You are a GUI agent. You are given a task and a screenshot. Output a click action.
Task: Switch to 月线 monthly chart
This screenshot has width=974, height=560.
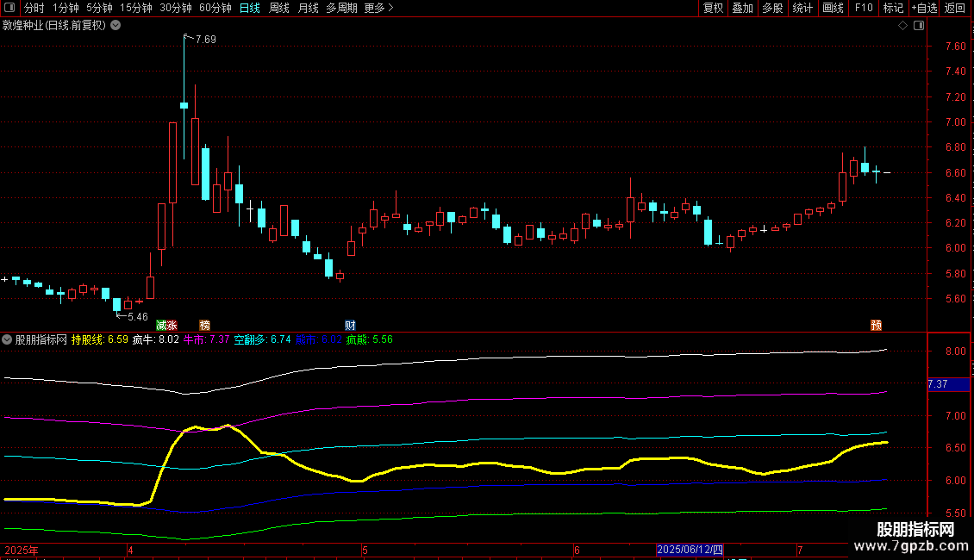308,8
